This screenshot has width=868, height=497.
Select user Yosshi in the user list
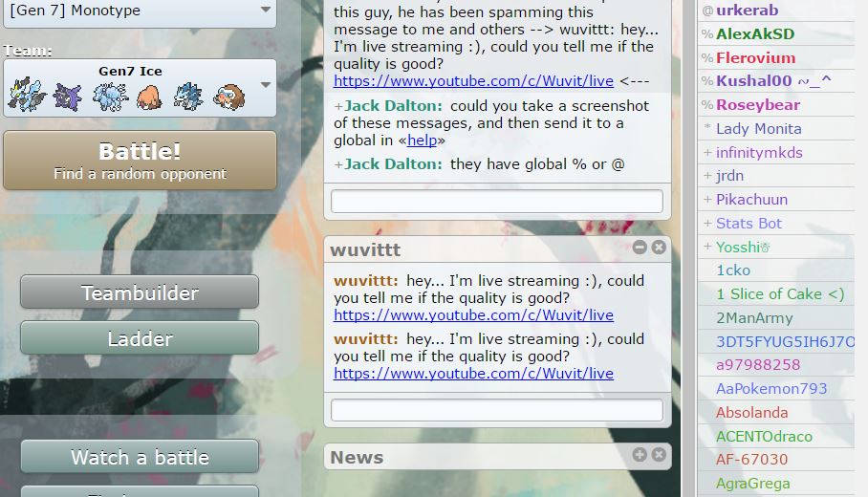click(776, 247)
